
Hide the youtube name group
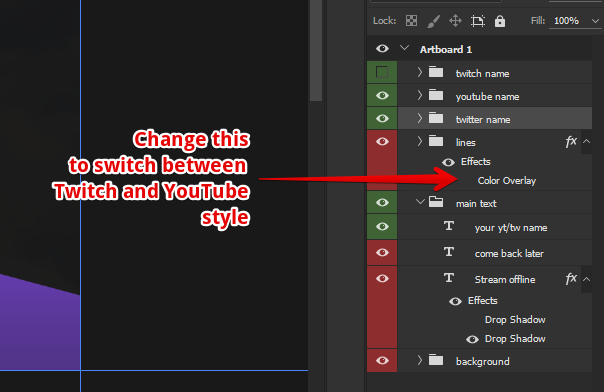coord(382,95)
